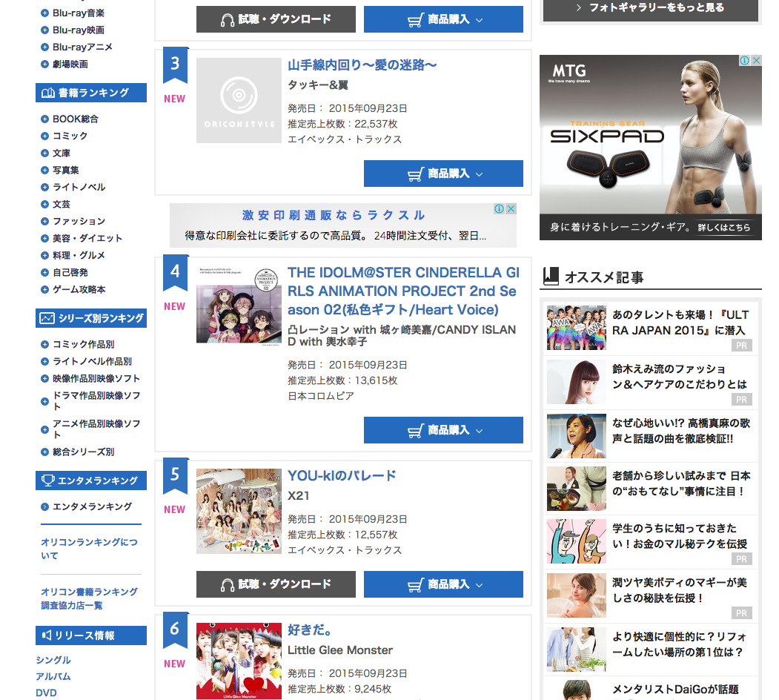Expand 商品購入 dropdown for IDOLM@STER single
The width and height of the screenshot is (779, 700).
tap(443, 430)
